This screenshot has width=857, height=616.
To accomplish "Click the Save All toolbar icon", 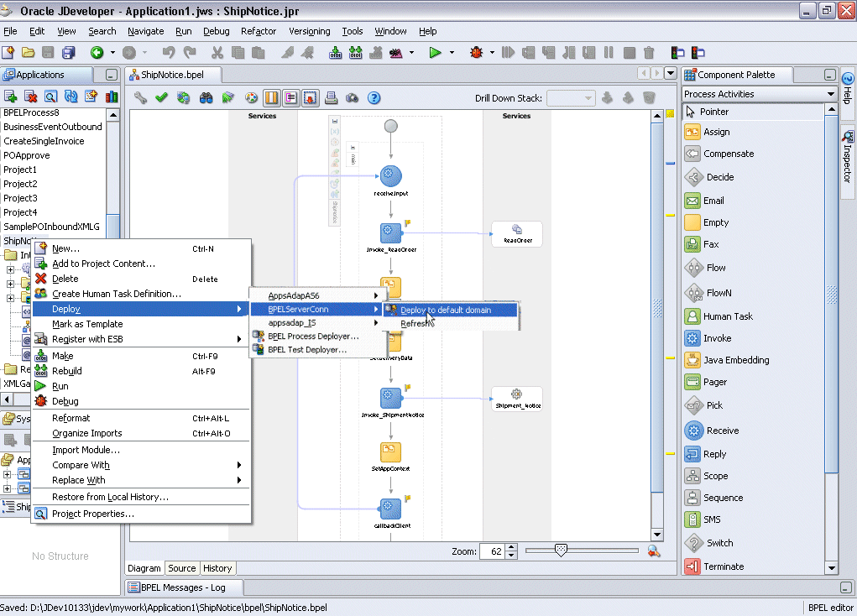I will point(68,53).
